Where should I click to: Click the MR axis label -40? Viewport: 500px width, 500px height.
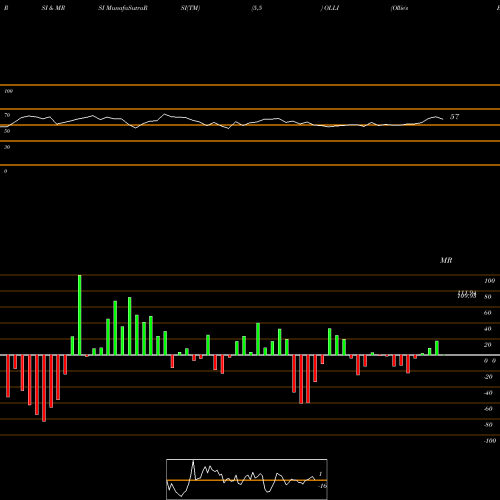(x=488, y=393)
